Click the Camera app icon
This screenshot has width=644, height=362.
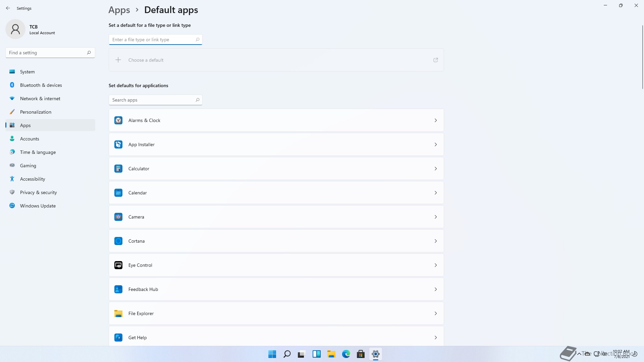pos(118,217)
